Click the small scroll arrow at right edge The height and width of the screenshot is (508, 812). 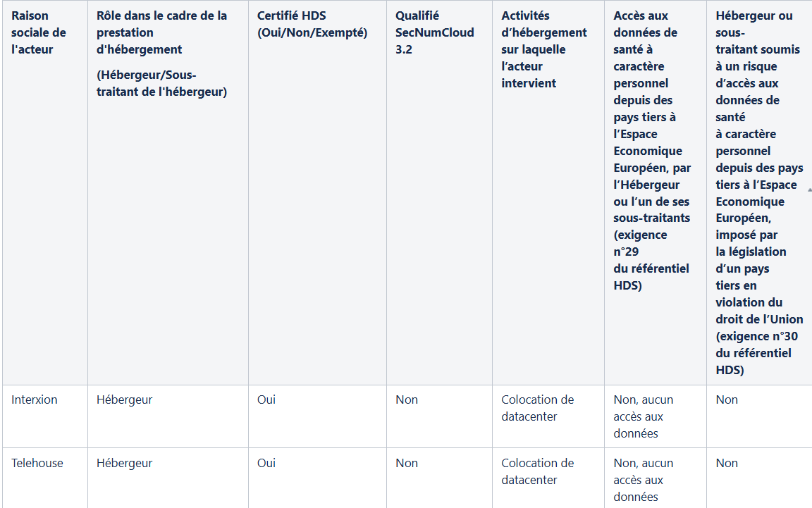point(809,190)
